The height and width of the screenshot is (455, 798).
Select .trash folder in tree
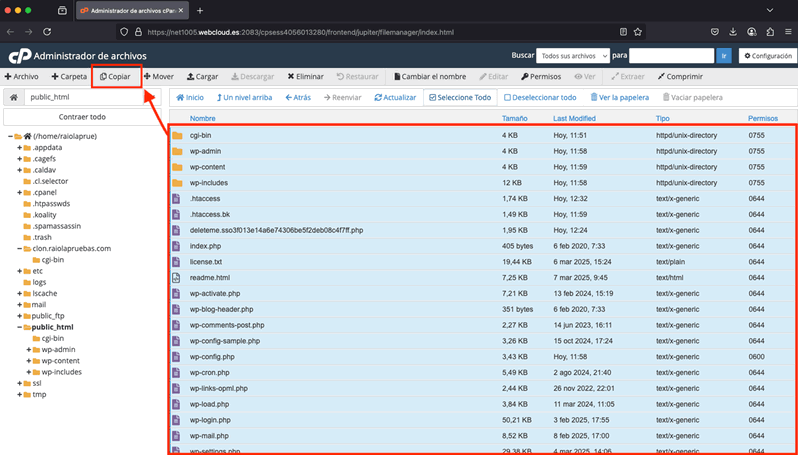pyautogui.click(x=41, y=237)
